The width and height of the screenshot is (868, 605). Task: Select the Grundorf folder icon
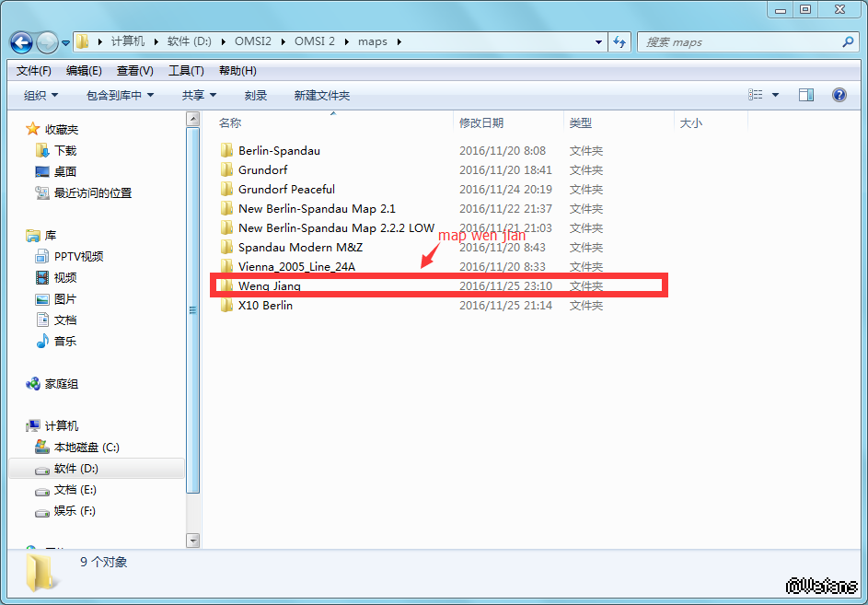pos(226,169)
